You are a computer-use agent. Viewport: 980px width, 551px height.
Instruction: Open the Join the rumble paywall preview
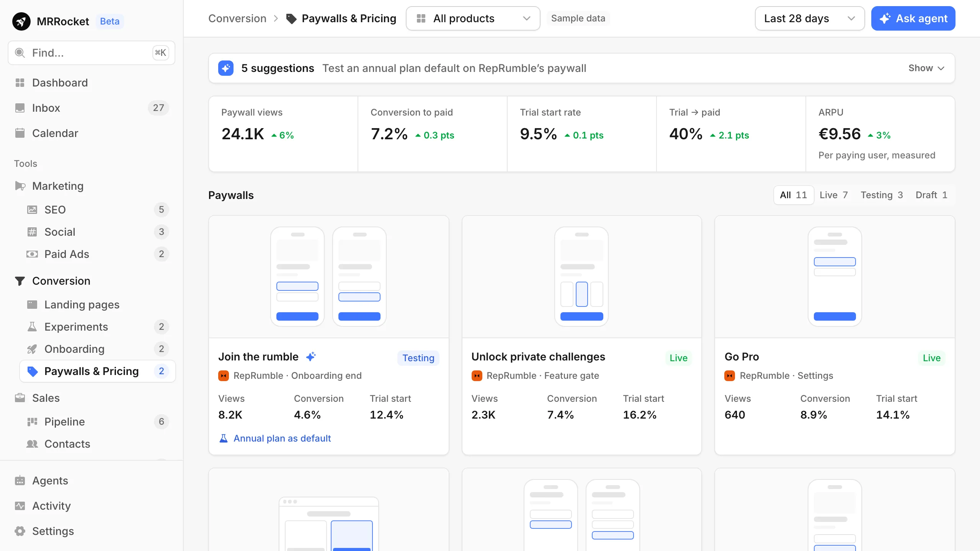(x=329, y=277)
